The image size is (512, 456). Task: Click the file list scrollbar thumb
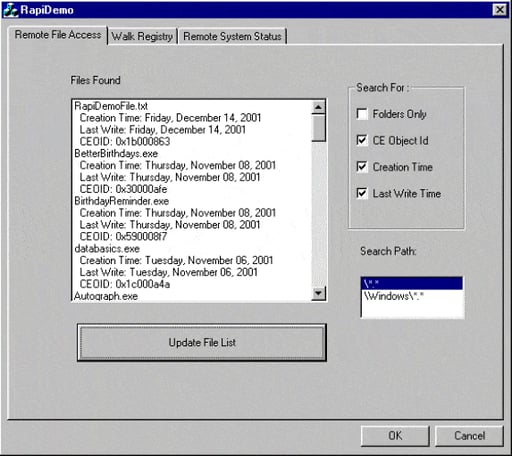click(318, 128)
